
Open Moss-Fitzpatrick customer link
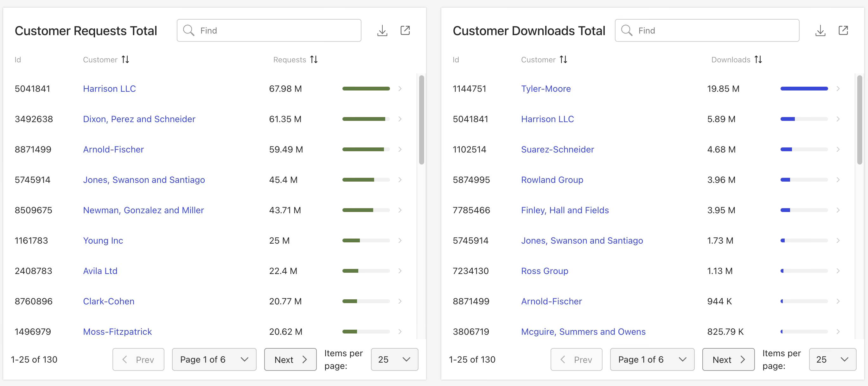[x=117, y=332]
